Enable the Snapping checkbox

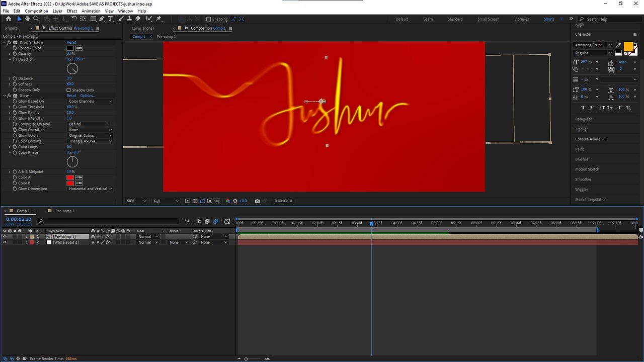coord(209,19)
